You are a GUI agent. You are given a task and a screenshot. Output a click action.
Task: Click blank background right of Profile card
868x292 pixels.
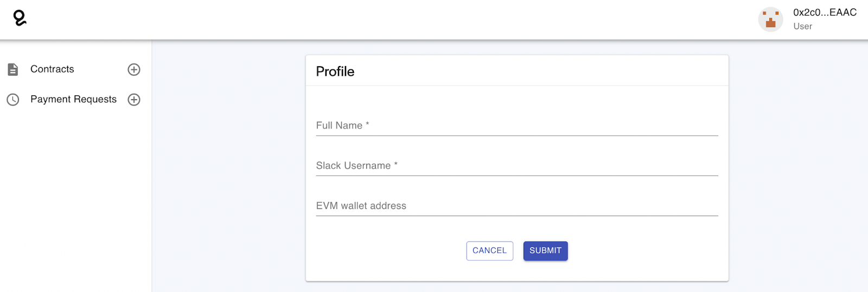click(797, 163)
